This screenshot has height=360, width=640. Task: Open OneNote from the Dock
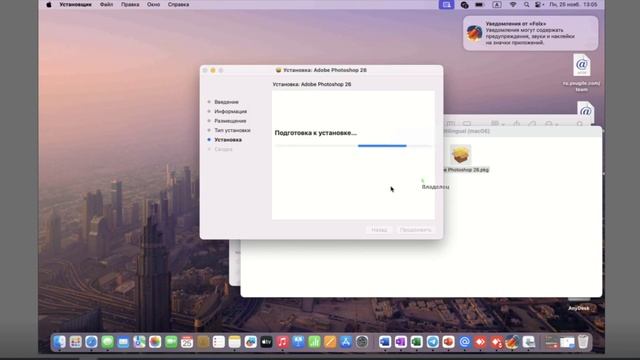(x=400, y=342)
